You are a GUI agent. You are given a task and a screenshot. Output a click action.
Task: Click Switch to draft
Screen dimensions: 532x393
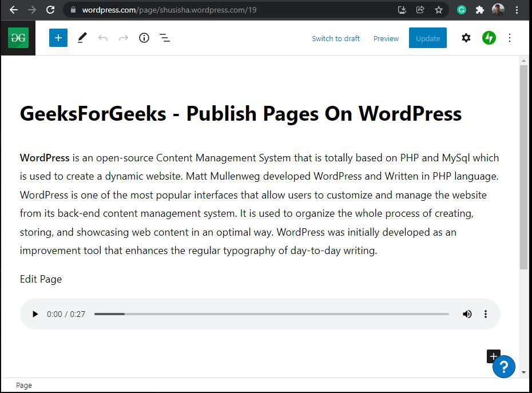tap(336, 39)
